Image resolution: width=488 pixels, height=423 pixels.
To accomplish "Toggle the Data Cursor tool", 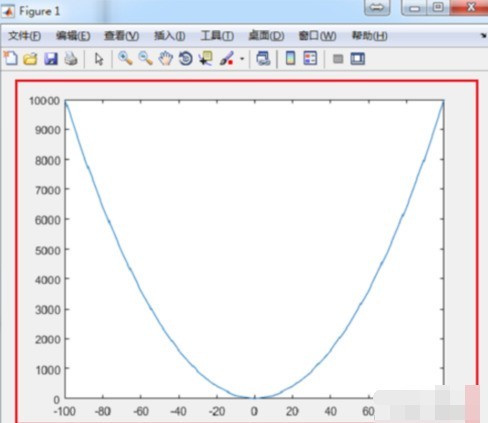I will click(206, 59).
